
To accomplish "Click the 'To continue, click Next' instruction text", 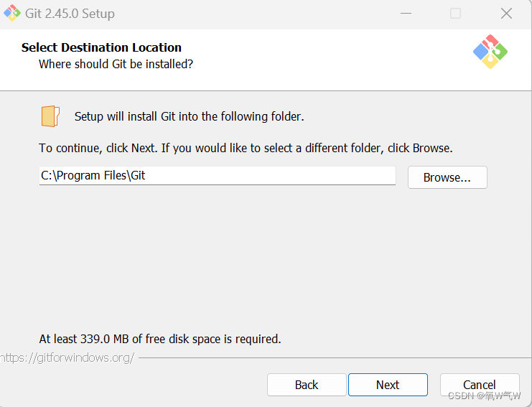I will (246, 148).
